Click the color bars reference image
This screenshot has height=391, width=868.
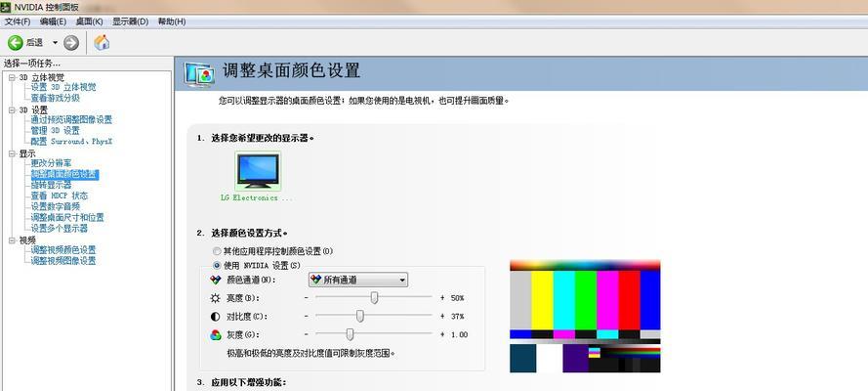click(585, 316)
